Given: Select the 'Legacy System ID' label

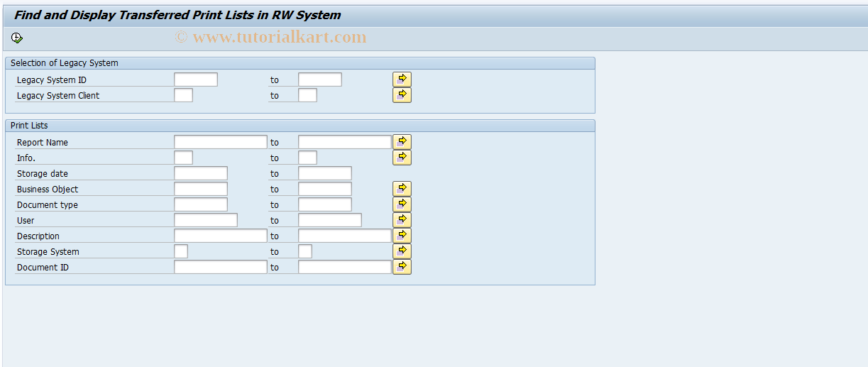Looking at the screenshot, I should coord(52,80).
